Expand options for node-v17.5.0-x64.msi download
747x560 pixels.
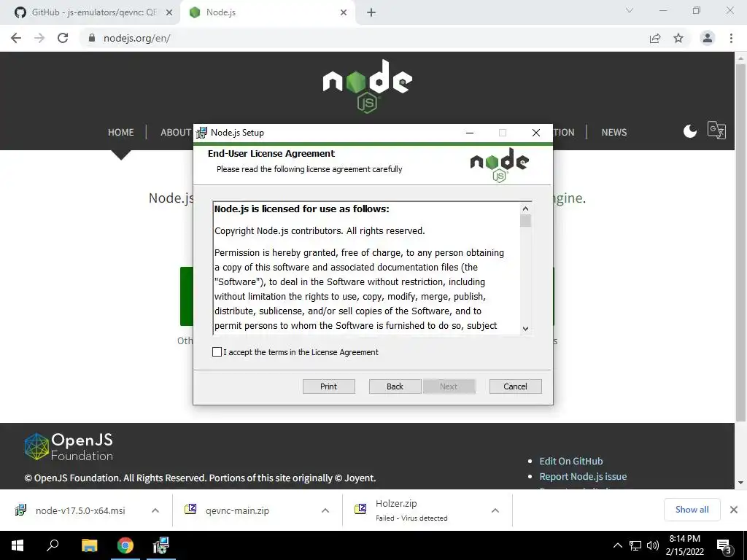[155, 510]
